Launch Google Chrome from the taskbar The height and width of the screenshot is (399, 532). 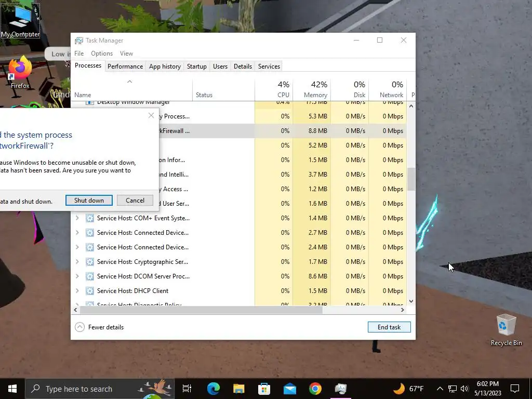point(315,389)
